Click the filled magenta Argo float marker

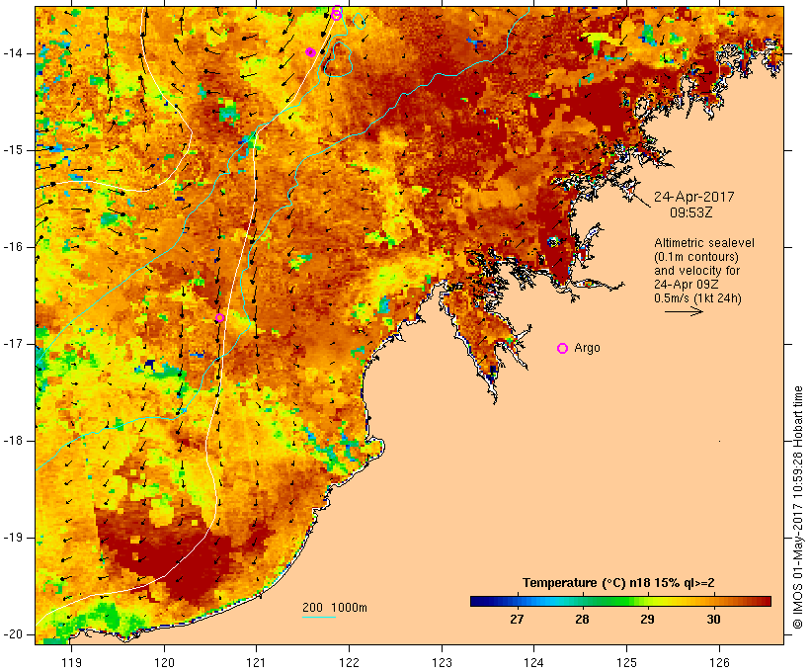coord(310,52)
